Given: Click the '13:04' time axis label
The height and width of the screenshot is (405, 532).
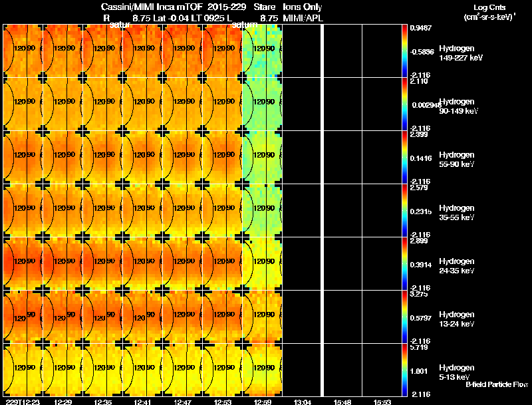Looking at the screenshot, I should (x=303, y=402).
